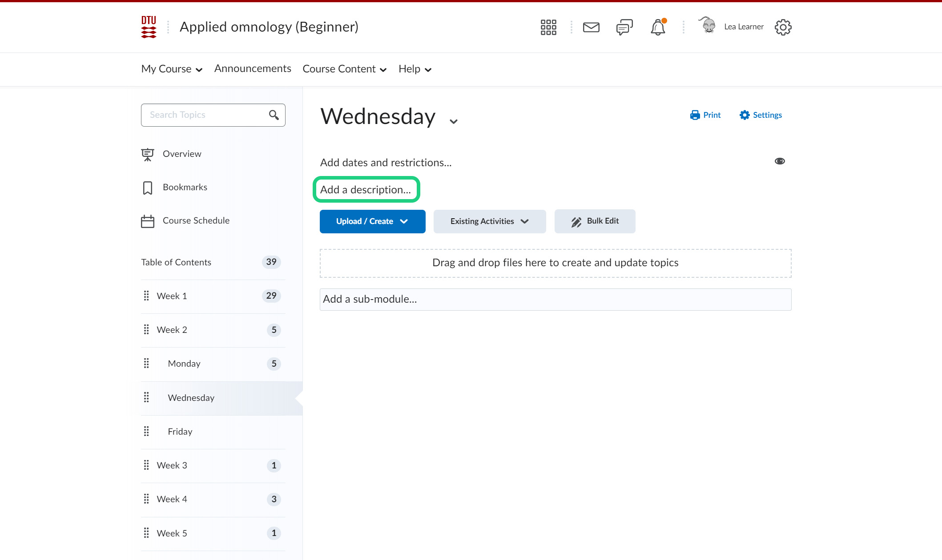Open the update alerts bell icon
Viewport: 942px width, 560px height.
pos(658,27)
